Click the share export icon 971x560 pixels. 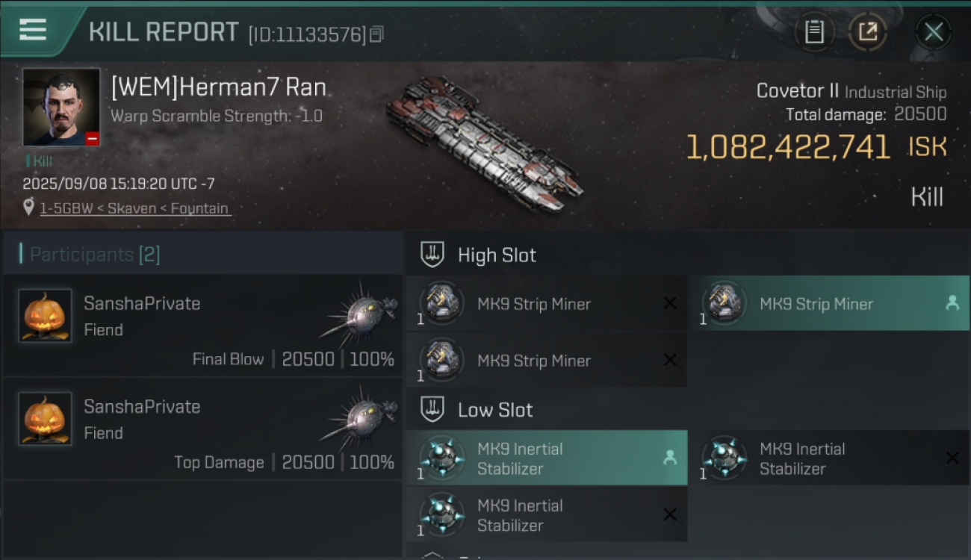tap(867, 31)
